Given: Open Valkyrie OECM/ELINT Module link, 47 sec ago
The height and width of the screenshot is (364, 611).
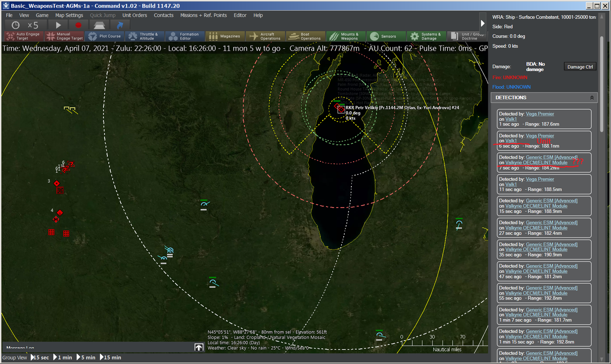Looking at the screenshot, I should [536, 271].
